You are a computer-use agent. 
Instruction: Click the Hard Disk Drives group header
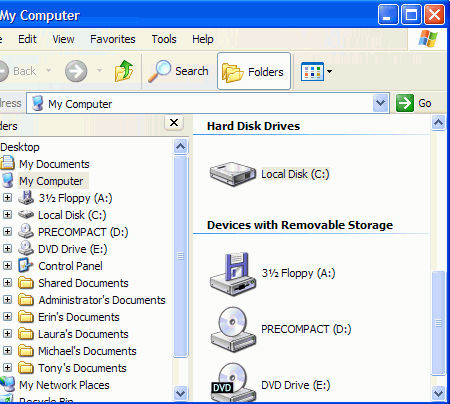coord(253,126)
